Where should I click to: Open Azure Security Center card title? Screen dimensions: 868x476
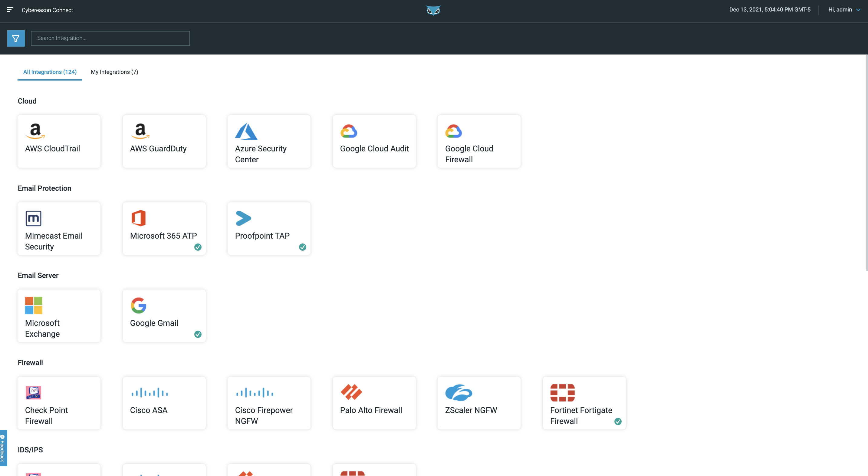tap(261, 154)
